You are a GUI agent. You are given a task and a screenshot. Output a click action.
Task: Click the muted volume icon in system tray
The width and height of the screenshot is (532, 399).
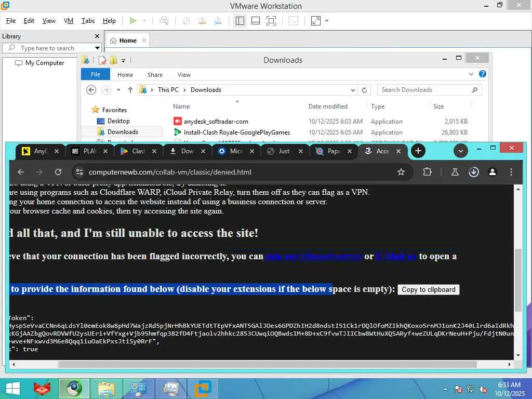coord(483,390)
